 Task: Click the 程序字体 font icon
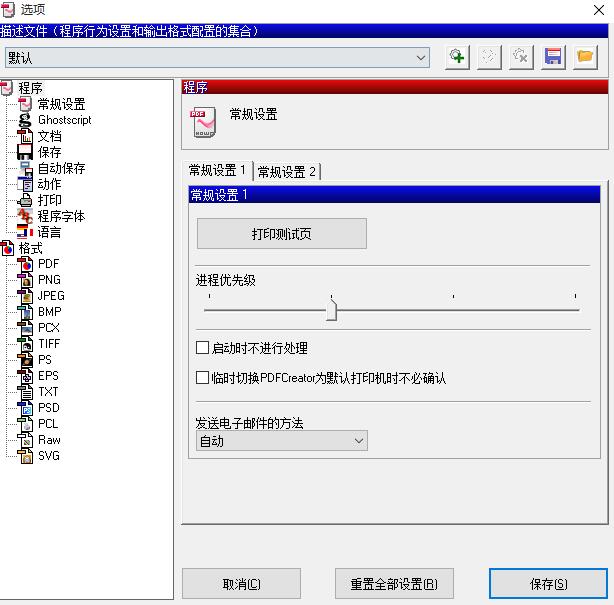(25, 216)
